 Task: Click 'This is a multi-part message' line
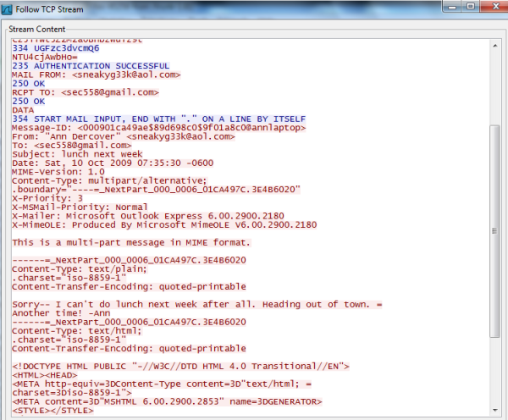pyautogui.click(x=131, y=243)
